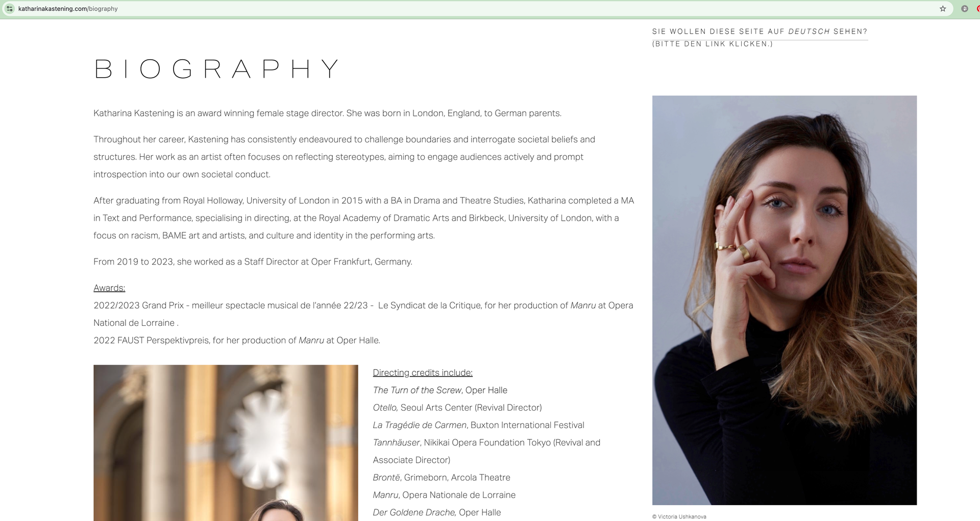Click the red Pinterest extension icon
This screenshot has width=980, height=521.
[978, 9]
